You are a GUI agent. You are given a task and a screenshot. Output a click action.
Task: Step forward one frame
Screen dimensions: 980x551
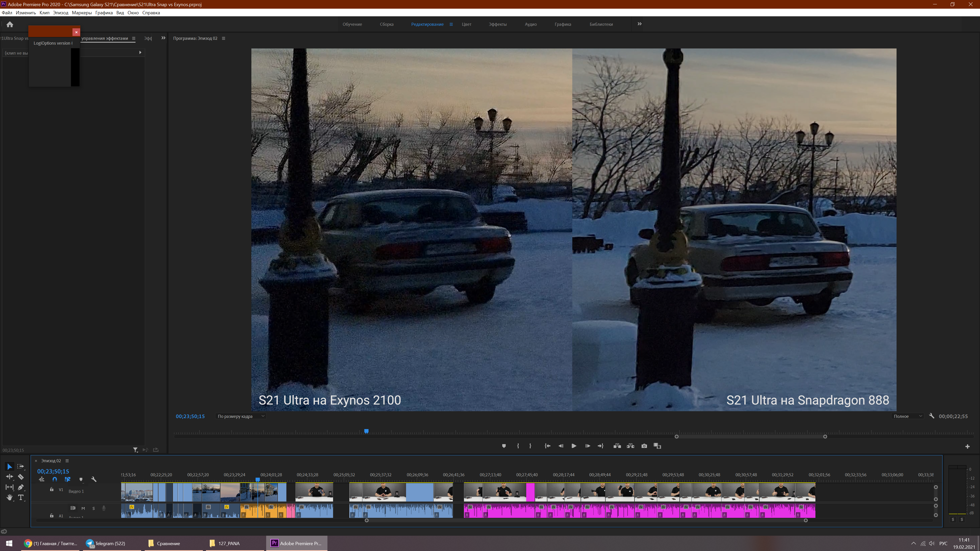pos(588,446)
